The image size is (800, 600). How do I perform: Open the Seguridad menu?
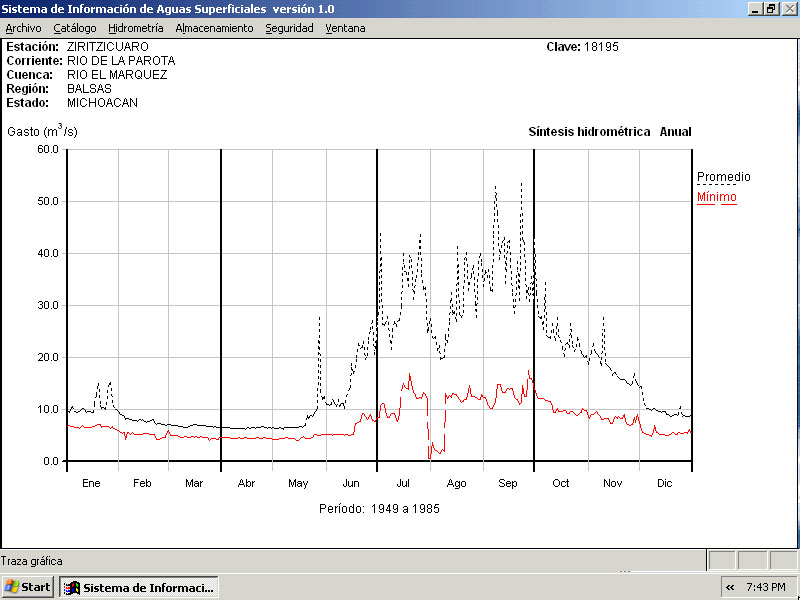289,28
